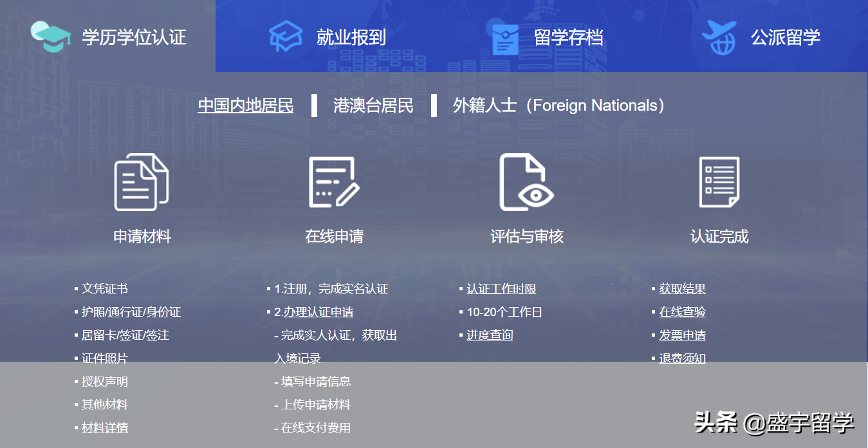Click the 填写申请信息 step
Screen dimensions: 868x448
pyautogui.click(x=313, y=382)
